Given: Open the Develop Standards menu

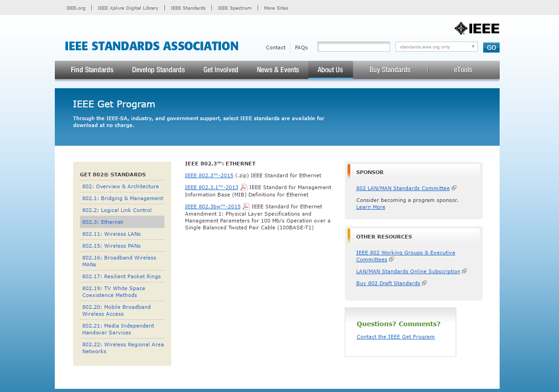Looking at the screenshot, I should pyautogui.click(x=158, y=70).
